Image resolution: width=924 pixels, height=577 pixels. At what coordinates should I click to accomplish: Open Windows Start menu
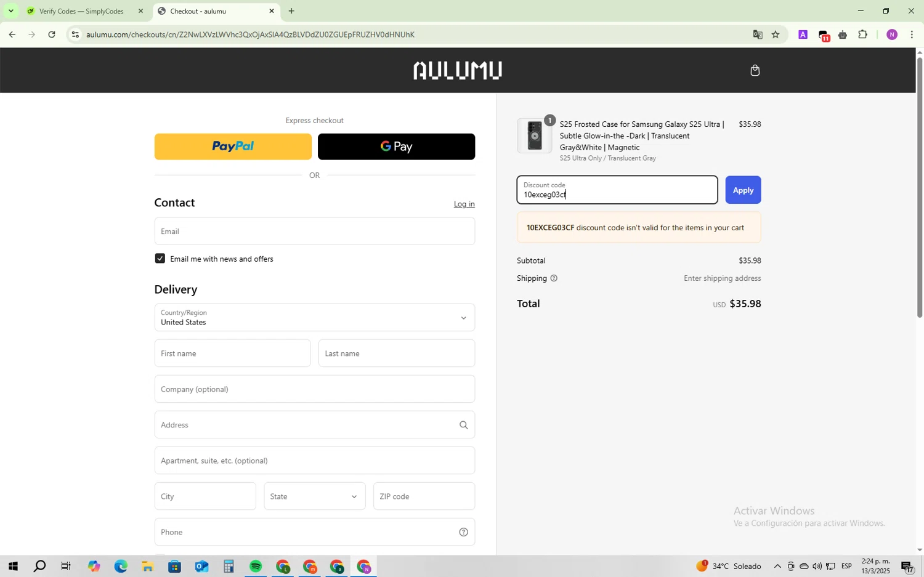(12, 567)
